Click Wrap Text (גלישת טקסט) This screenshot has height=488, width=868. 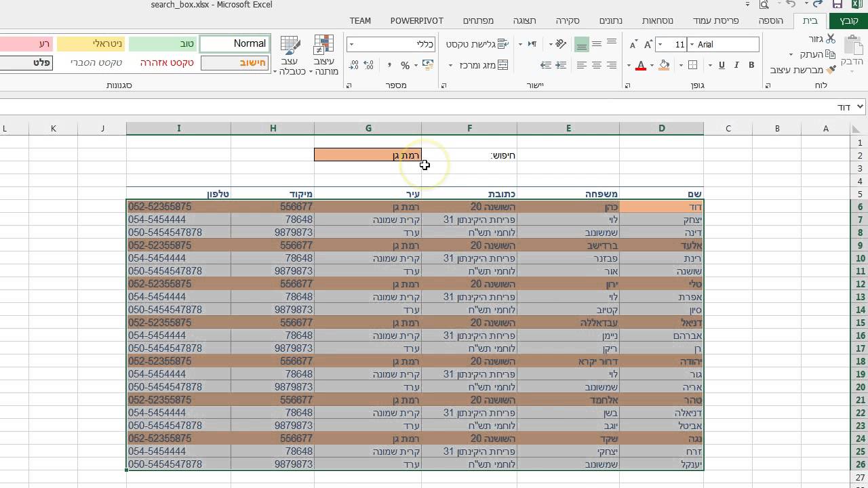[x=477, y=44]
